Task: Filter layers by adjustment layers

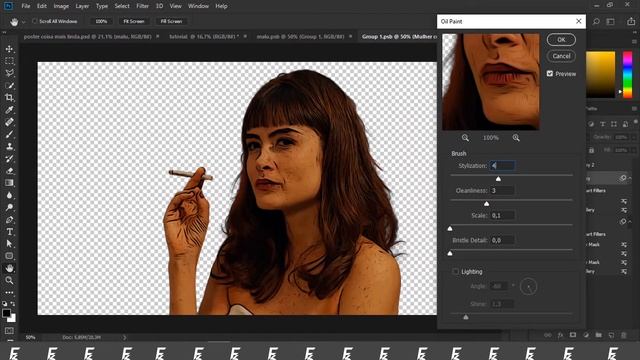Action: (x=591, y=124)
